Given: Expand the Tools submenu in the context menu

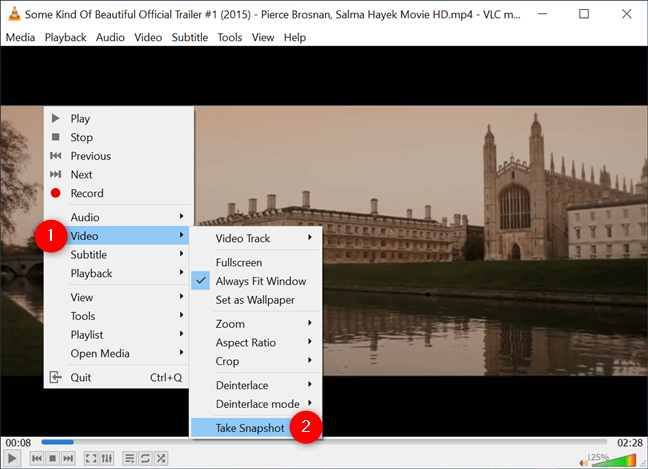Looking at the screenshot, I should pos(119,316).
